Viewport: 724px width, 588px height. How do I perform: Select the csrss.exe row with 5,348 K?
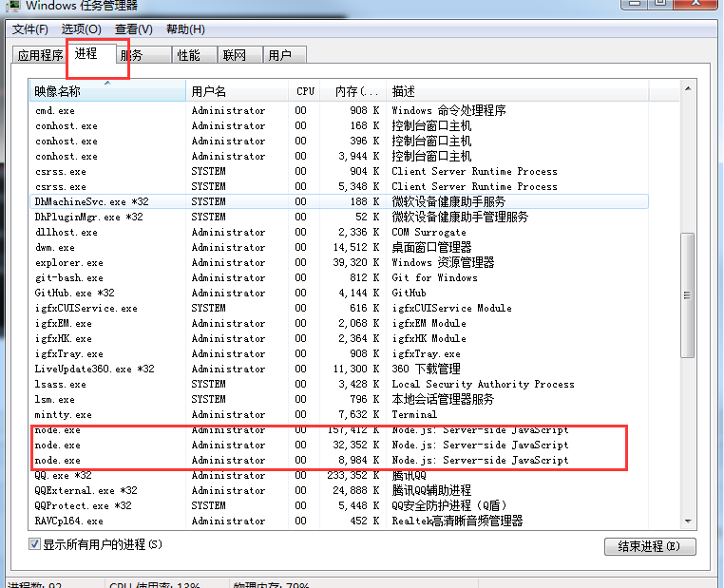click(339, 187)
